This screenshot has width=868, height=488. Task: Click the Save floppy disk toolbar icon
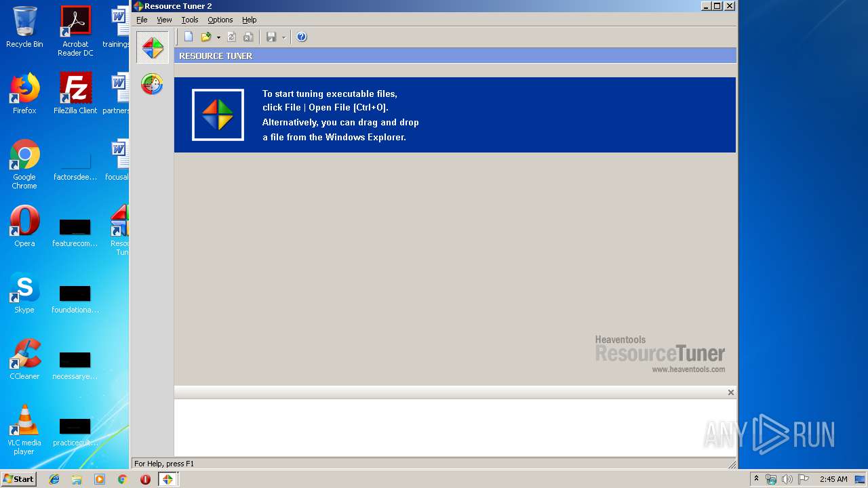coord(271,37)
